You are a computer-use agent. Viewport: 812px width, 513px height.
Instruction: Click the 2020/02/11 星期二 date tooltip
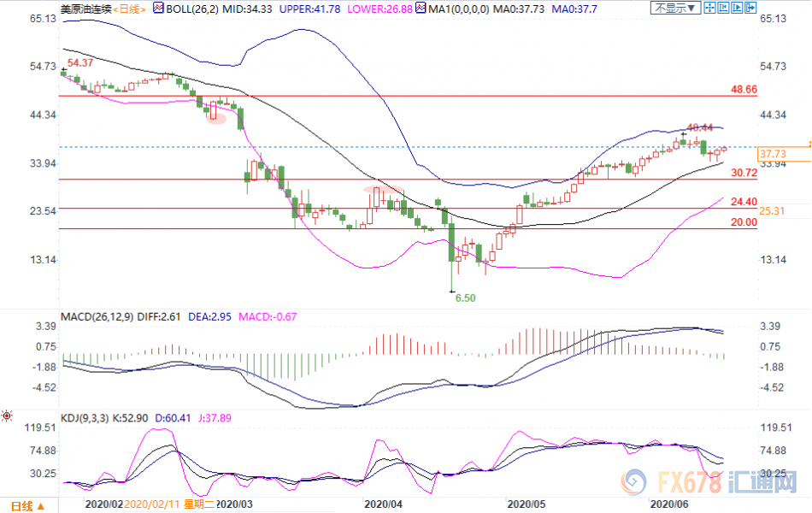pyautogui.click(x=169, y=504)
